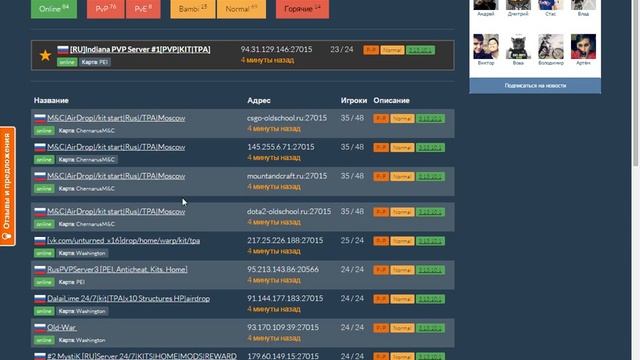The width and height of the screenshot is (640, 360).
Task: Open Андрей's avatar in the VK widget
Action: coord(486,5)
